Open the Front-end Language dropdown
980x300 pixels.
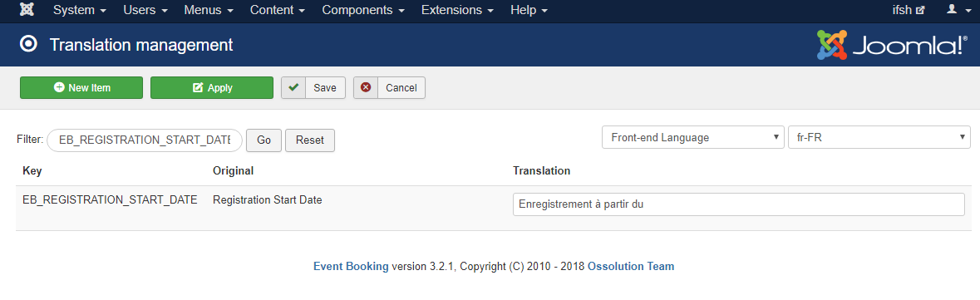[x=693, y=137]
